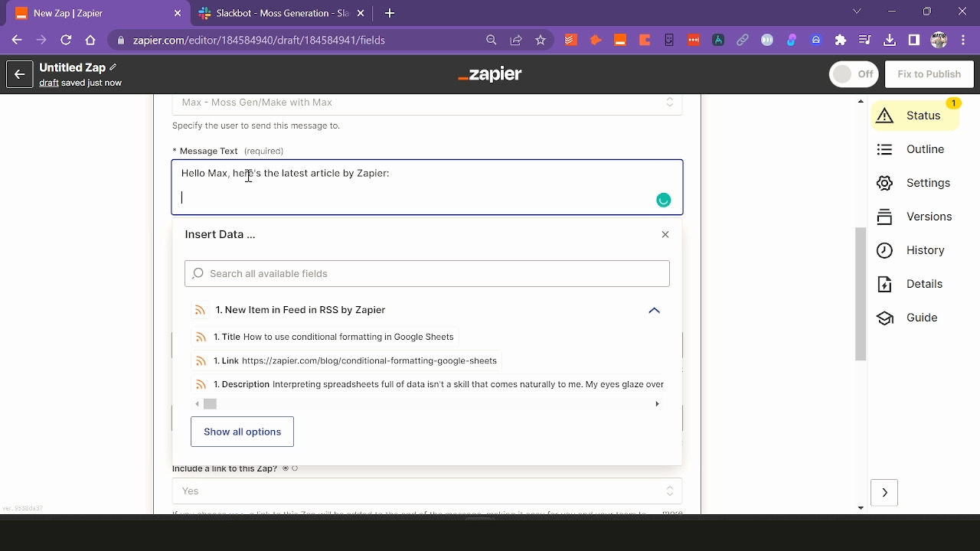This screenshot has height=551, width=980.
Task: Click the right arrow of horizontal data scrollbar
Action: tap(657, 404)
